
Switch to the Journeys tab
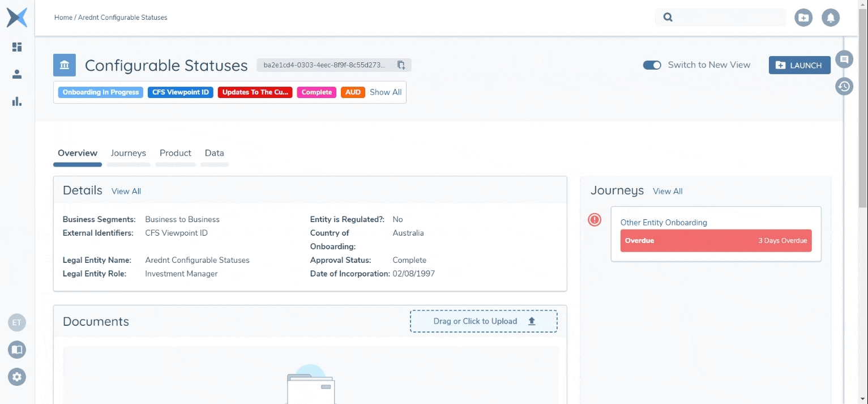pos(129,153)
